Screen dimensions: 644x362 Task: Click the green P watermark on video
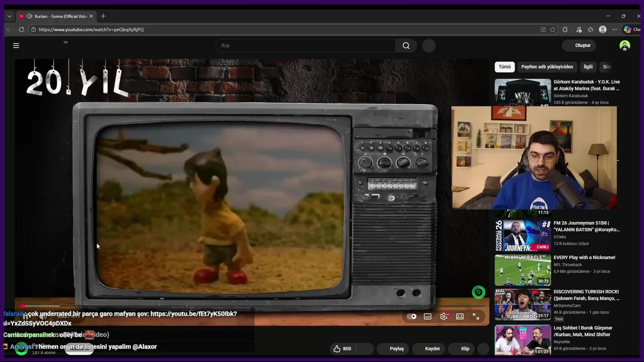coord(478,292)
